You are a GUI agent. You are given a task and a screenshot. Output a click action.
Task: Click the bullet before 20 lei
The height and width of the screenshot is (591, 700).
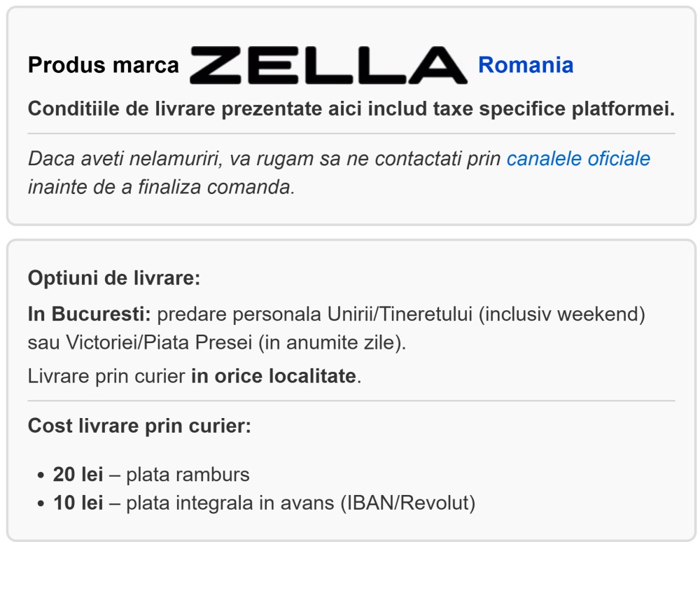41,475
